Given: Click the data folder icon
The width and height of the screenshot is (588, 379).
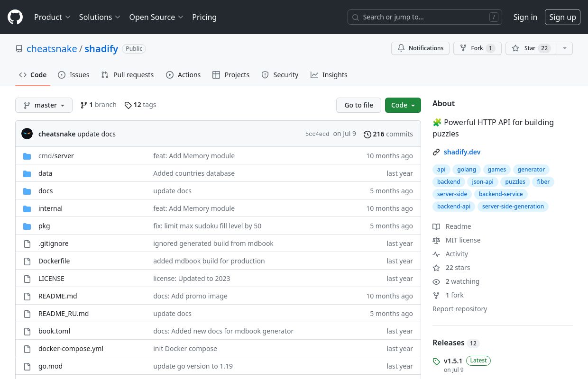Looking at the screenshot, I should coord(27,173).
